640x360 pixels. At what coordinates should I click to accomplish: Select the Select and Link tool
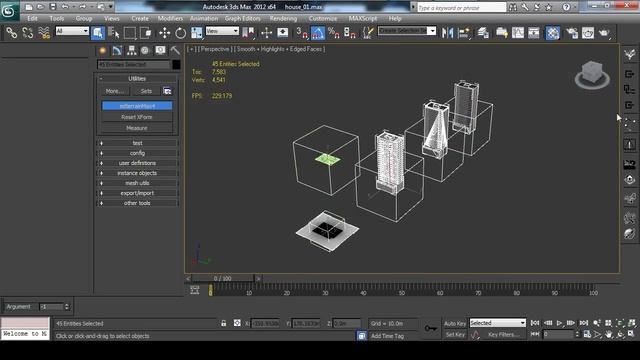pyautogui.click(x=11, y=33)
